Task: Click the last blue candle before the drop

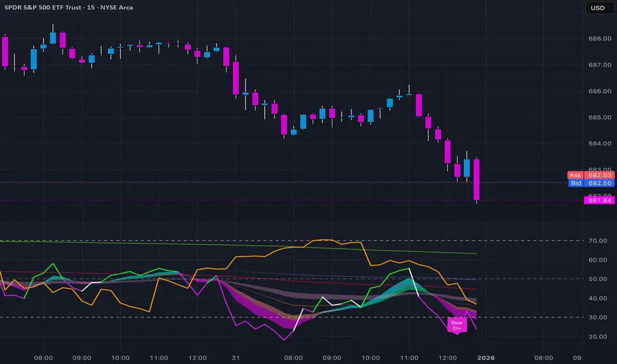Action: (x=467, y=168)
